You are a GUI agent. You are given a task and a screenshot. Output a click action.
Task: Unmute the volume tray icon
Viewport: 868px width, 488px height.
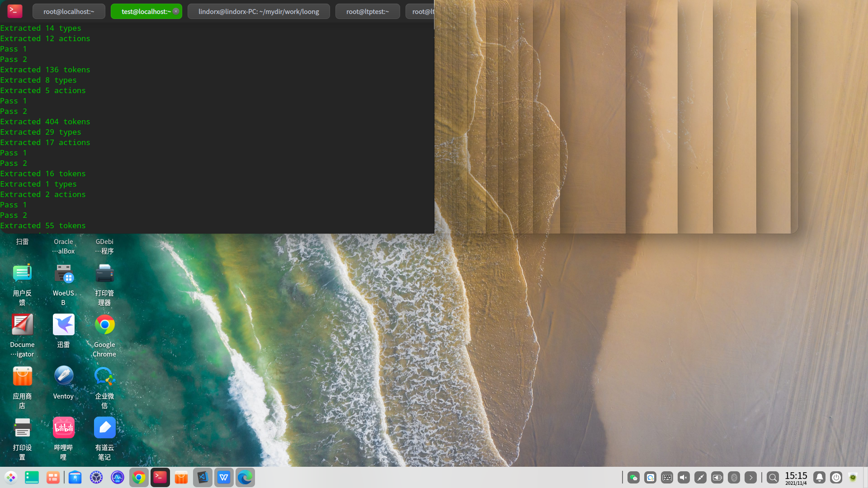[684, 477]
